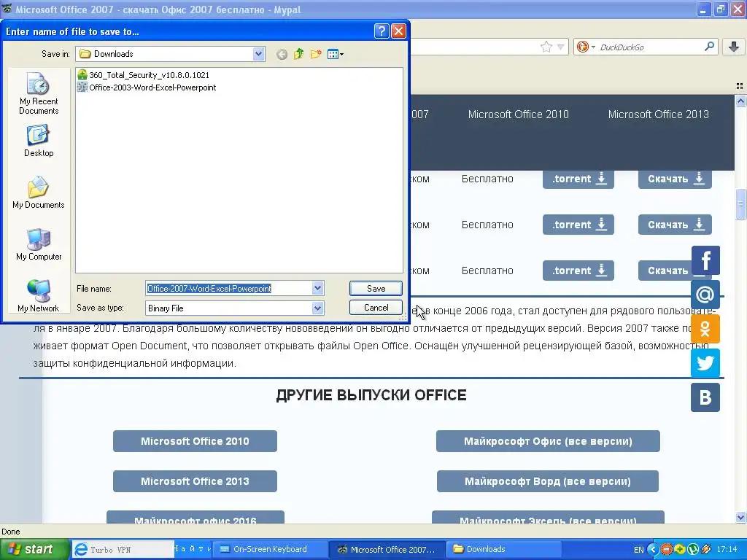Open My Recent Documents in the places bar
This screenshot has width=747, height=560.
pos(39,93)
